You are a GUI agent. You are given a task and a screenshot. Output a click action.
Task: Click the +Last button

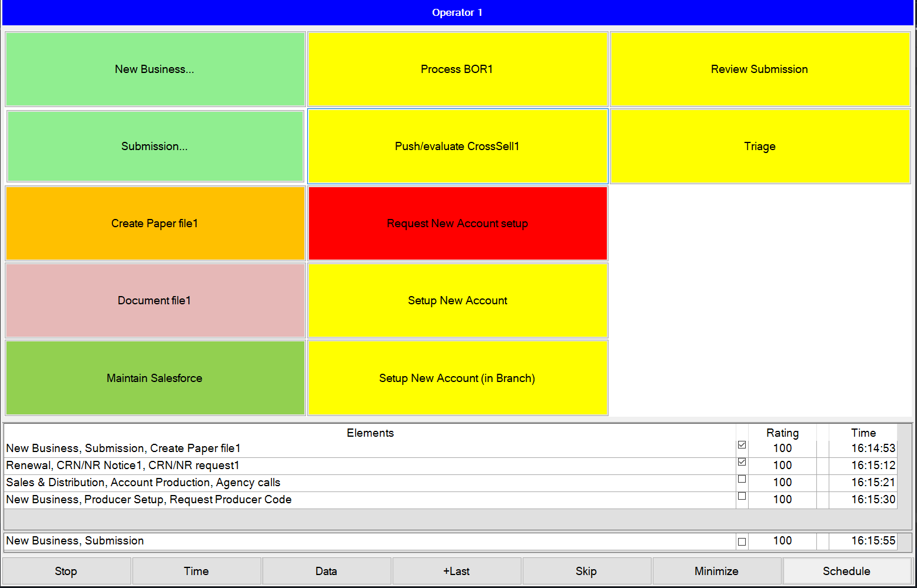pyautogui.click(x=457, y=571)
